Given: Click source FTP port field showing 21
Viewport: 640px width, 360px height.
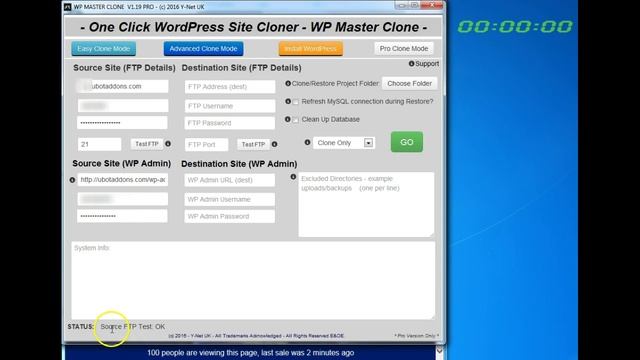Looking at the screenshot, I should tap(99, 144).
